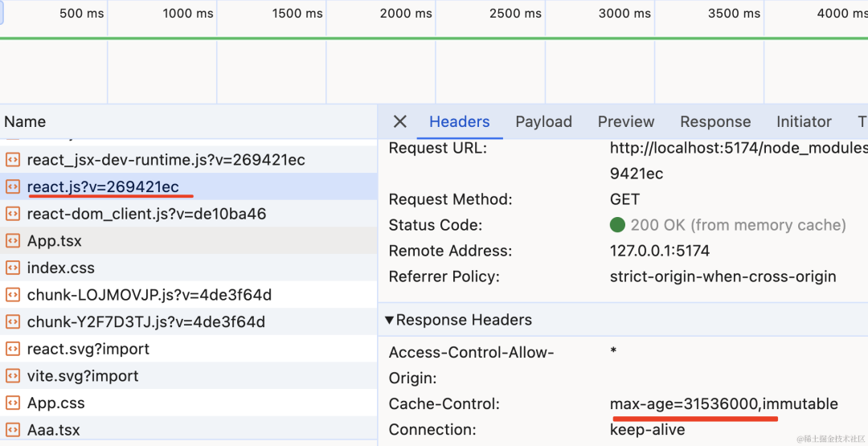Click the 2000 ms timeline marker
Image resolution: width=868 pixels, height=446 pixels.
coord(406,14)
